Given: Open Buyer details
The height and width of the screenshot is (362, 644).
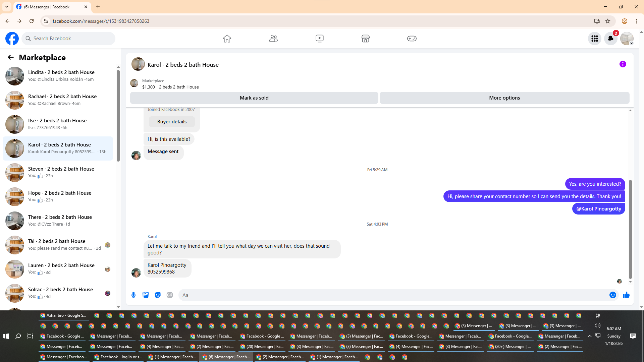Looking at the screenshot, I should pyautogui.click(x=172, y=122).
